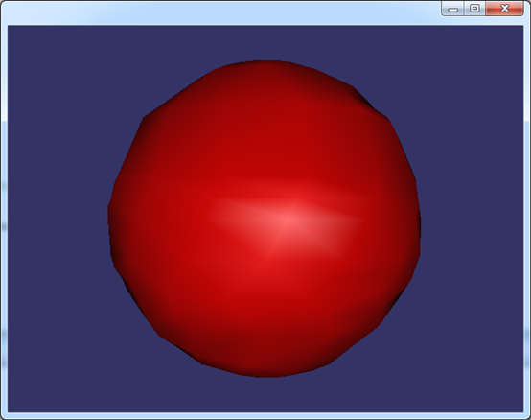Pick the sphere's left silhouette edge

112,221
